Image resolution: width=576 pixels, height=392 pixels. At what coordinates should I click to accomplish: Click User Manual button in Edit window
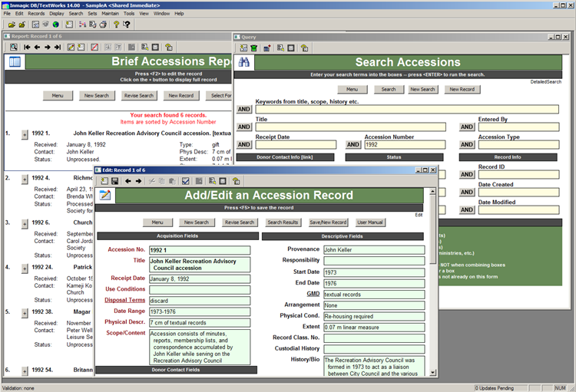coord(370,222)
